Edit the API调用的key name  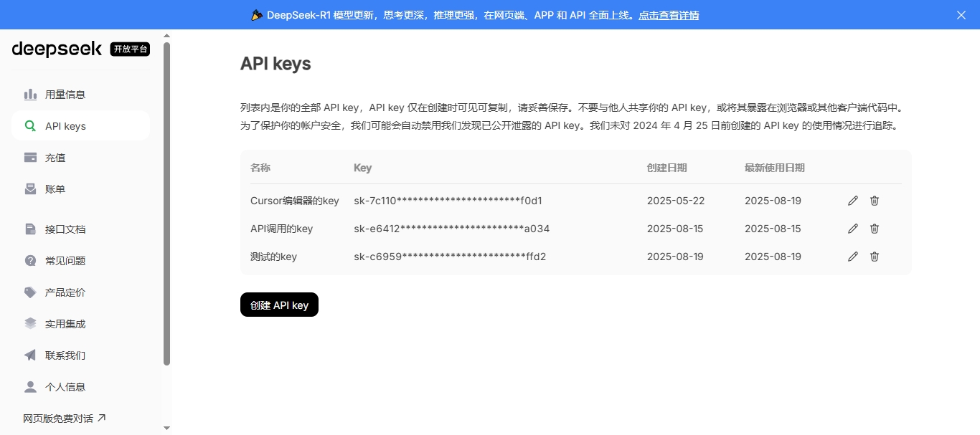click(x=853, y=229)
